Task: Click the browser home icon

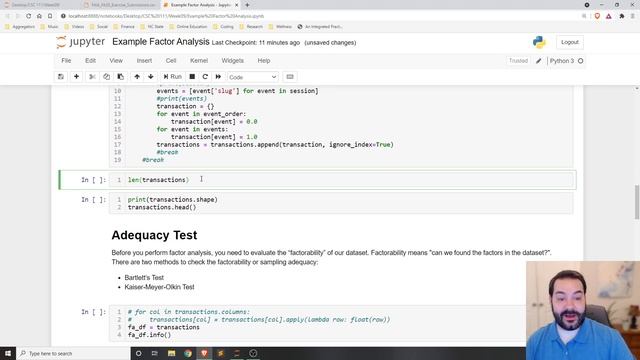Action: (39, 16)
